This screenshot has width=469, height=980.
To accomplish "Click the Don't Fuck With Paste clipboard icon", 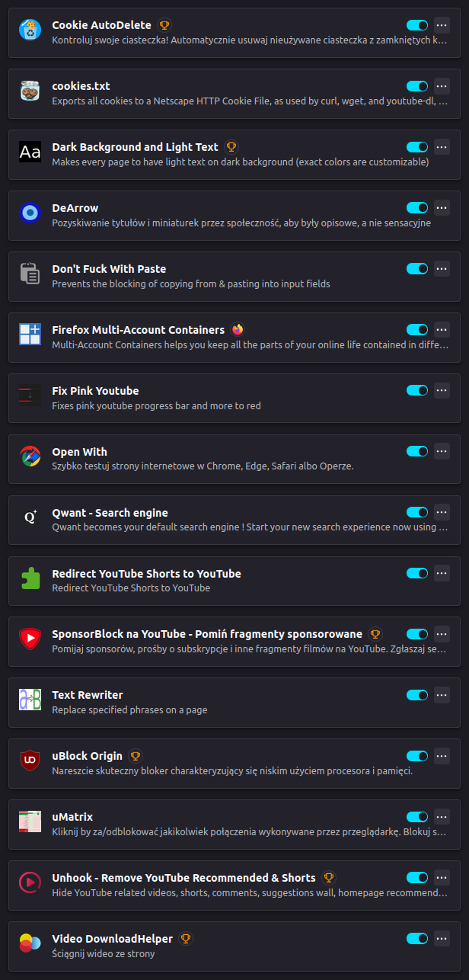I will 30,274.
